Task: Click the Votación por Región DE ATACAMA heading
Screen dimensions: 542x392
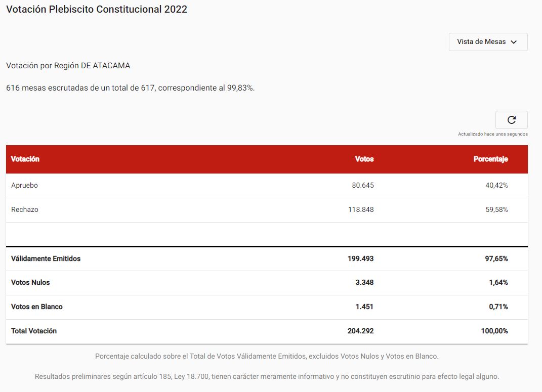Action: 68,66
